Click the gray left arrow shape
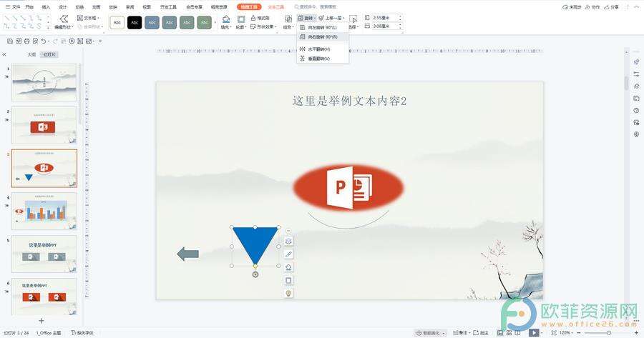The height and width of the screenshot is (338, 644). pos(187,254)
